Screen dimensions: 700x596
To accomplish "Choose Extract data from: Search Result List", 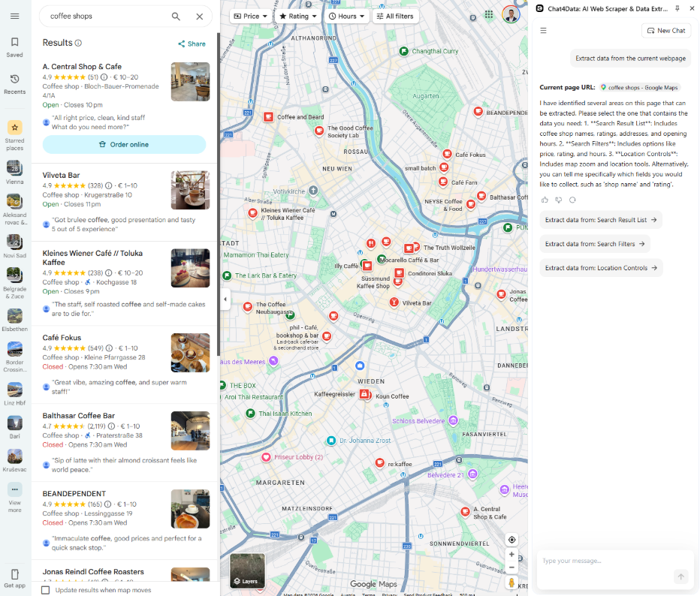I will (601, 220).
